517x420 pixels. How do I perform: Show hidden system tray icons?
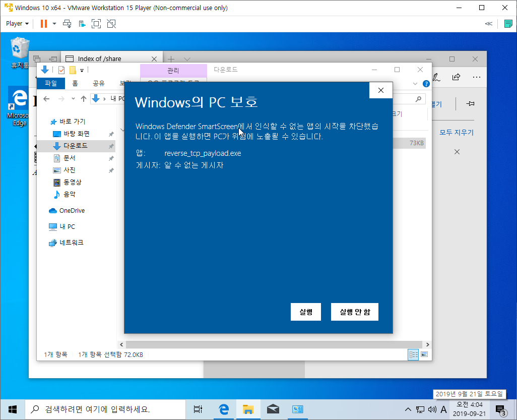click(x=408, y=409)
